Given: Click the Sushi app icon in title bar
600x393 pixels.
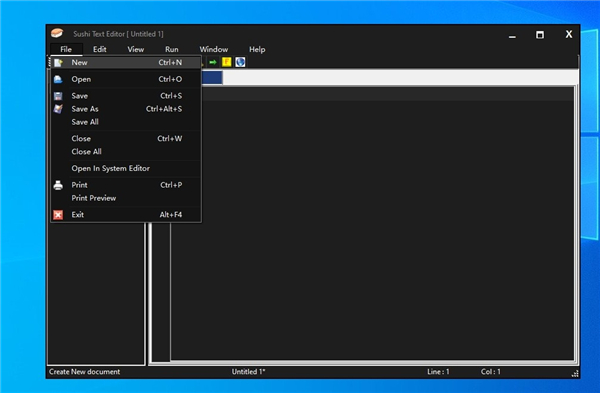Looking at the screenshot, I should click(57, 33).
